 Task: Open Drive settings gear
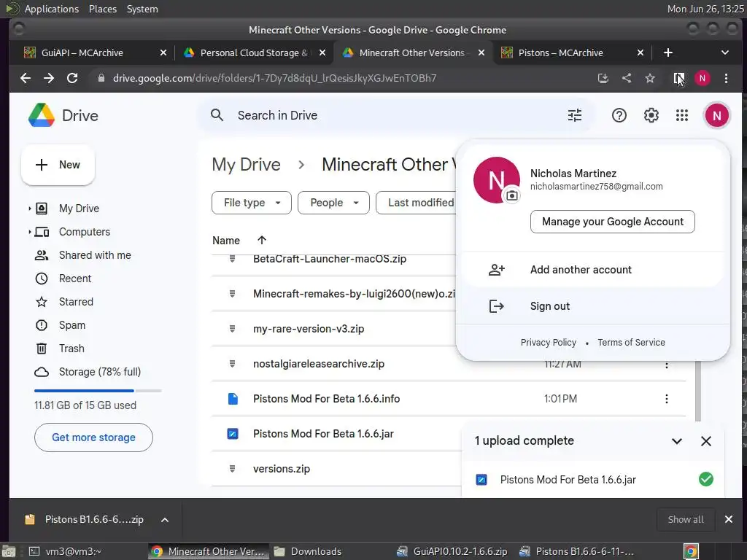tap(651, 115)
